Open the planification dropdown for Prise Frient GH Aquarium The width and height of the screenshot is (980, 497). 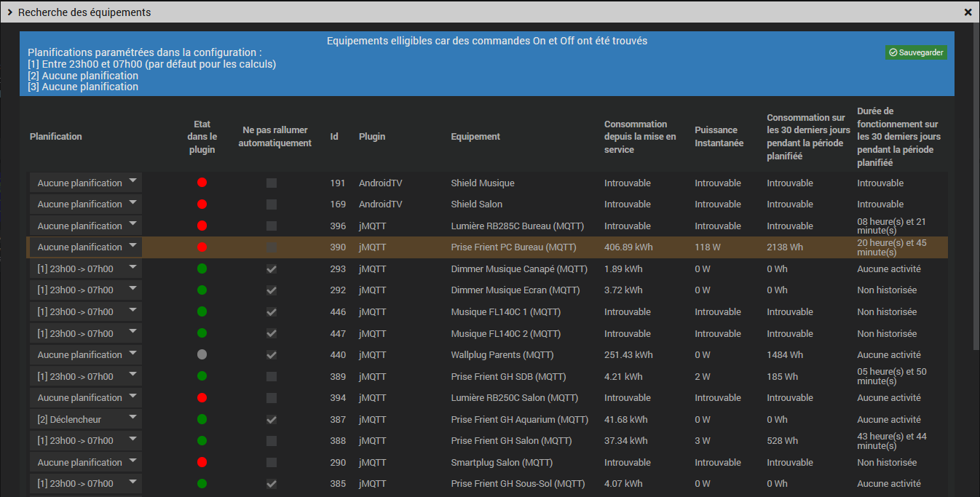[x=86, y=419]
